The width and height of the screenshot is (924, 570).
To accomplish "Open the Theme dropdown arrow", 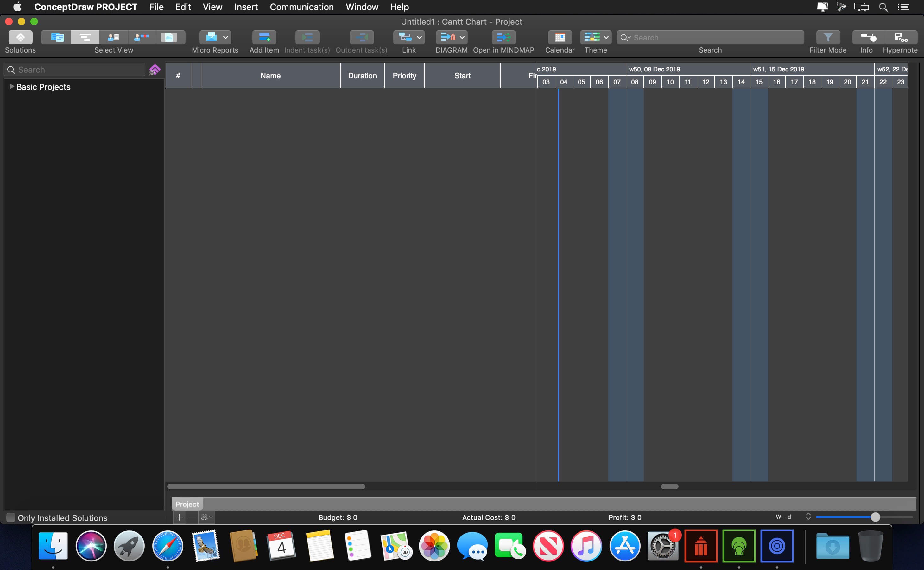I will 605,37.
